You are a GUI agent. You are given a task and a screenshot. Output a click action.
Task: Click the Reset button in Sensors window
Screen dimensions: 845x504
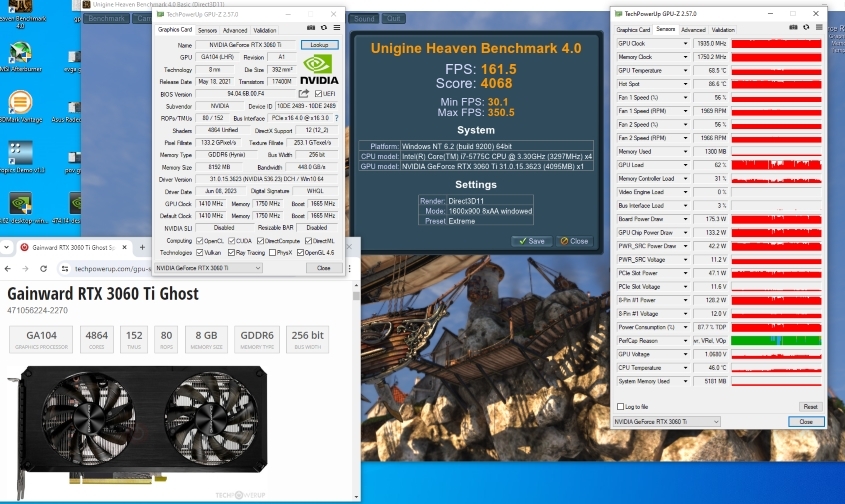tap(810, 406)
